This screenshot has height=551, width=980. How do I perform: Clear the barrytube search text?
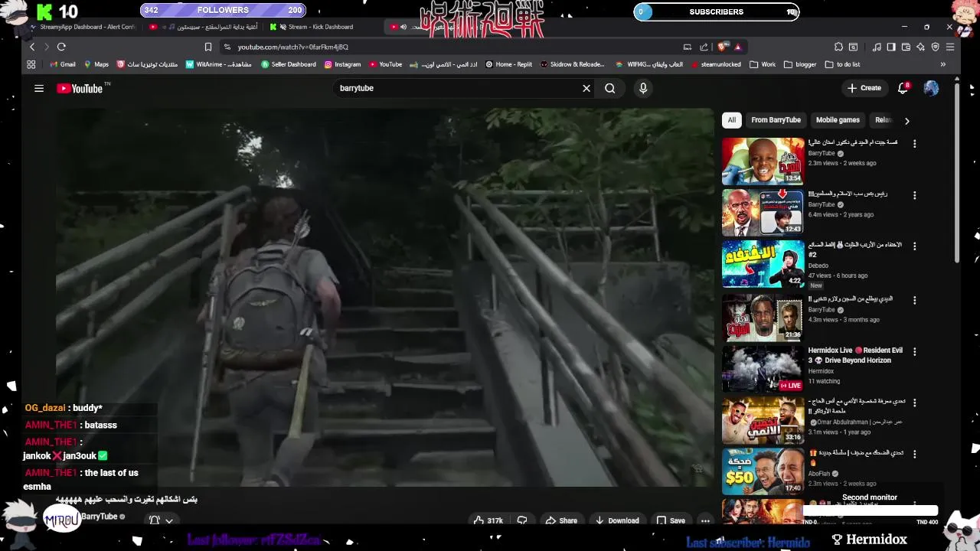(x=586, y=88)
